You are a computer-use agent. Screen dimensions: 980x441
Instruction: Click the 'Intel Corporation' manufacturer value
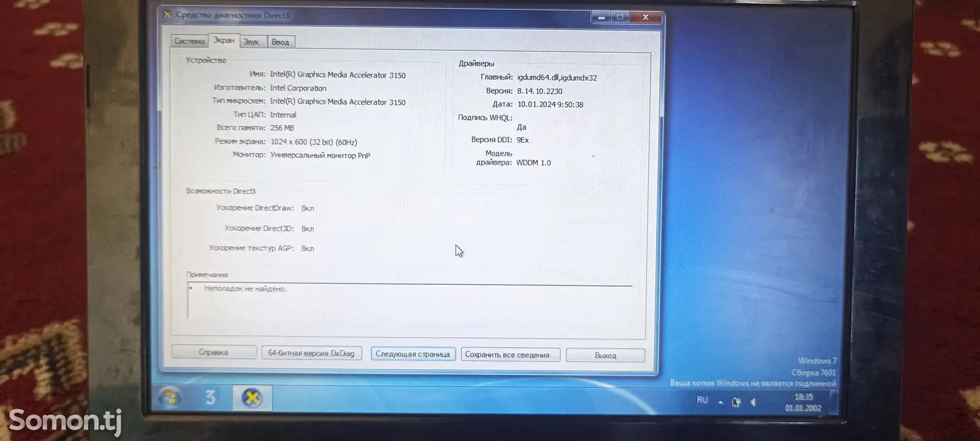point(298,88)
